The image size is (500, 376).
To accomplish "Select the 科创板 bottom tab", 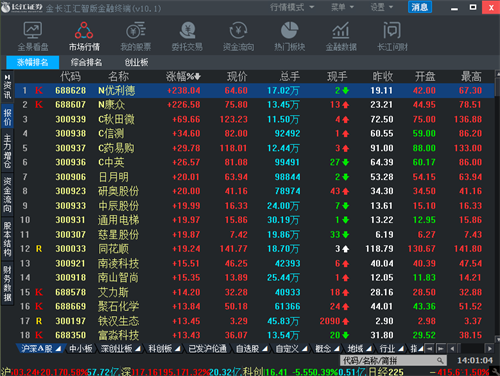I will [164, 349].
